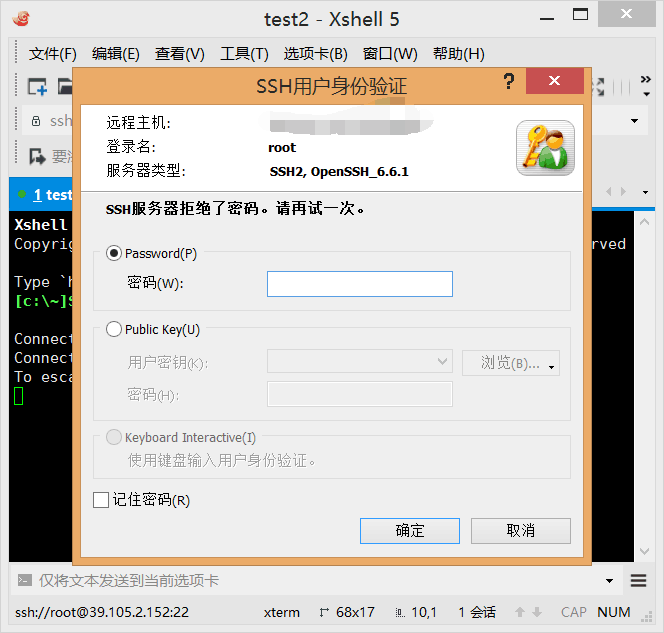Viewport: 664px width, 633px height.
Task: Click the 确定 confirm button
Action: click(409, 531)
